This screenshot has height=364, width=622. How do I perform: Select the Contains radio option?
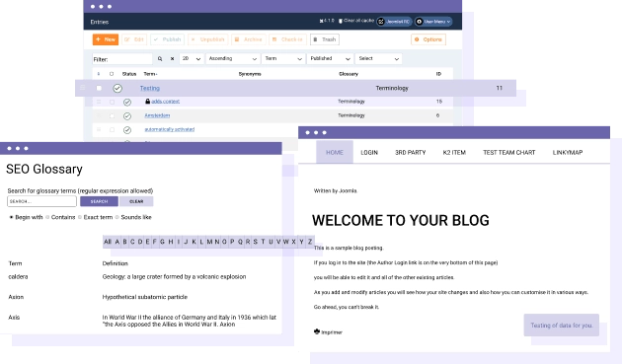(47, 217)
